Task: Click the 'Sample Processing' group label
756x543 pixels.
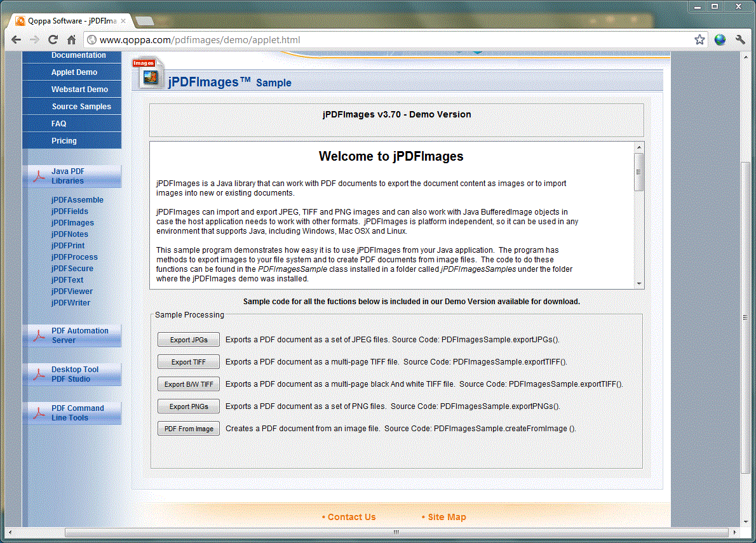Action: (x=189, y=314)
